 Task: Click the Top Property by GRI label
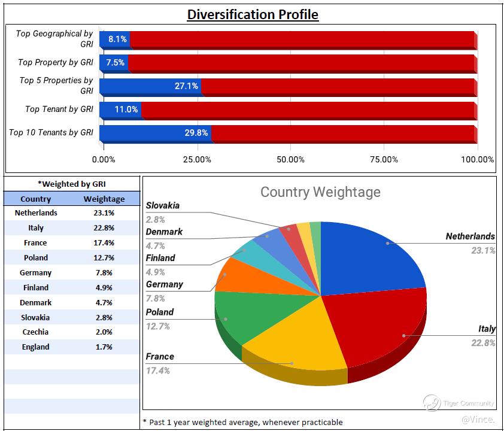[56, 62]
